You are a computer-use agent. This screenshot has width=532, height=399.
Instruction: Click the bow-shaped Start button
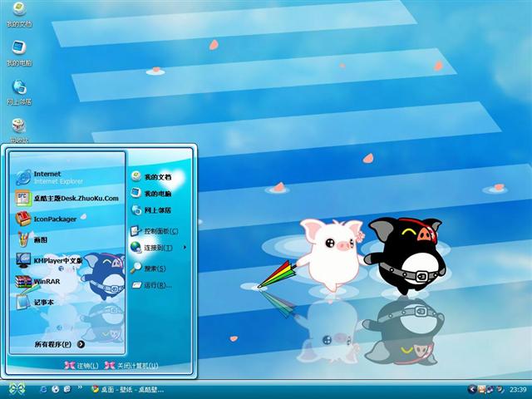tap(17, 389)
